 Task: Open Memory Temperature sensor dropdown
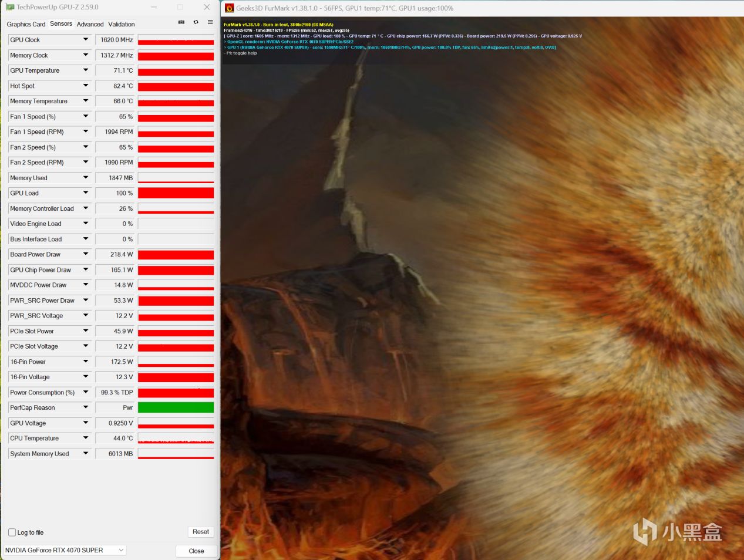pyautogui.click(x=86, y=101)
